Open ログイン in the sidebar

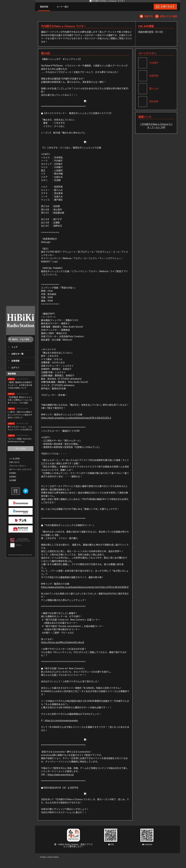coord(21,368)
